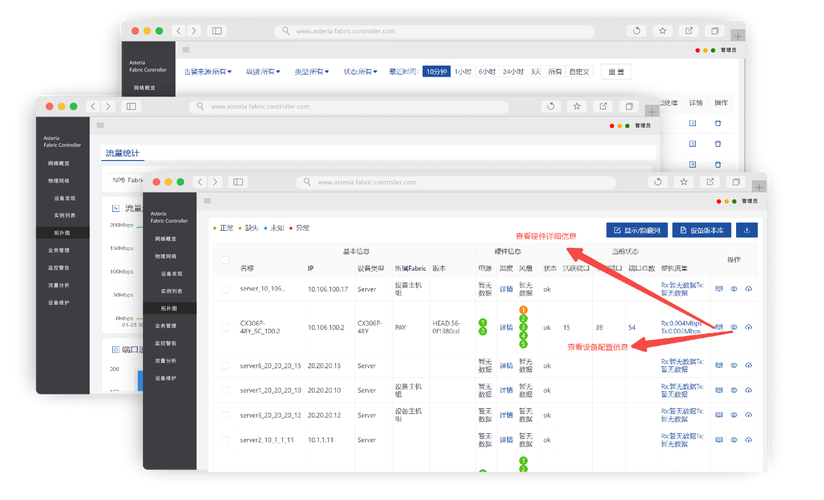Click view-config eye icon for CX306P-48Y row
The image size is (824, 500).
click(734, 327)
